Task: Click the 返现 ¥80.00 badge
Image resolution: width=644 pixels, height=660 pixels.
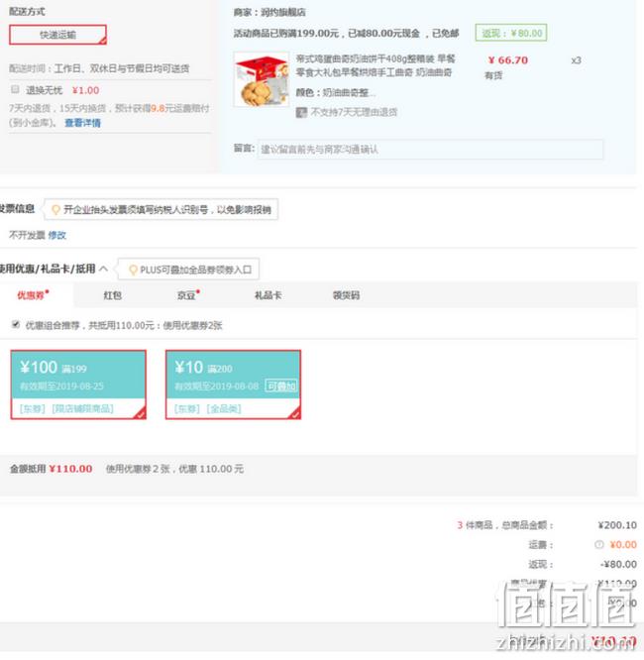Action: [511, 33]
